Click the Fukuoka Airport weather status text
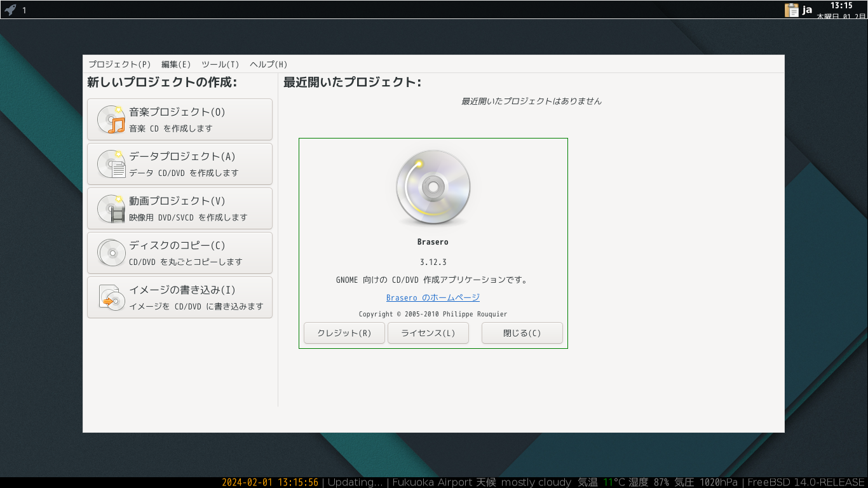This screenshot has height=488, width=868. coord(482,482)
